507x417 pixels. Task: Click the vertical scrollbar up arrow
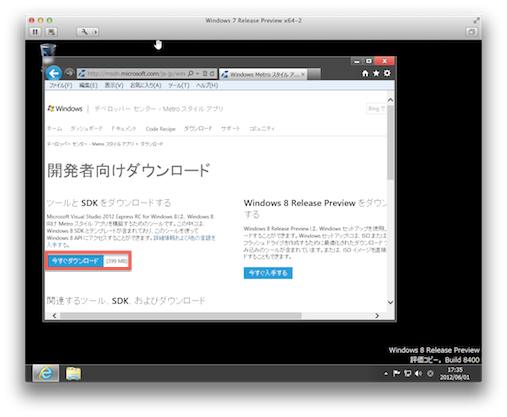click(390, 100)
